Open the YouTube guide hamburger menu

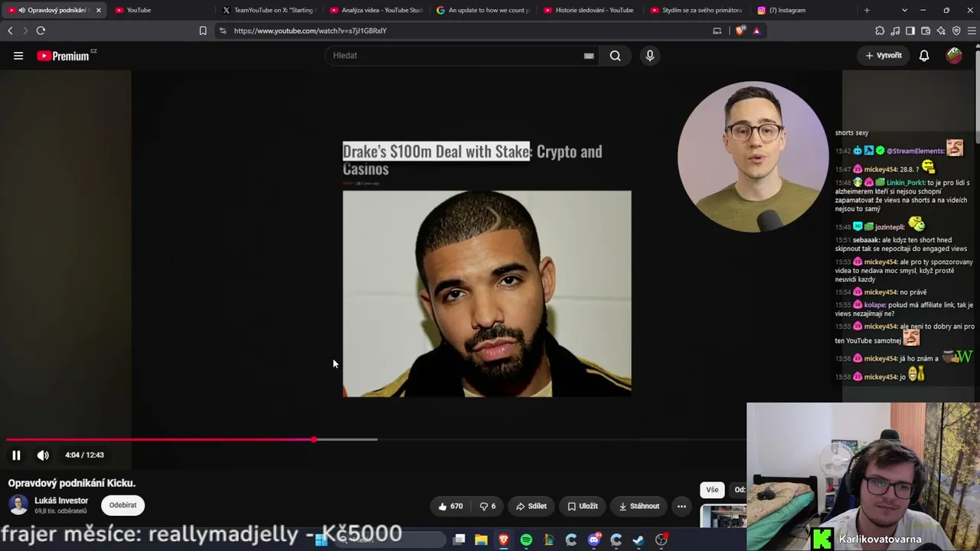(x=18, y=56)
